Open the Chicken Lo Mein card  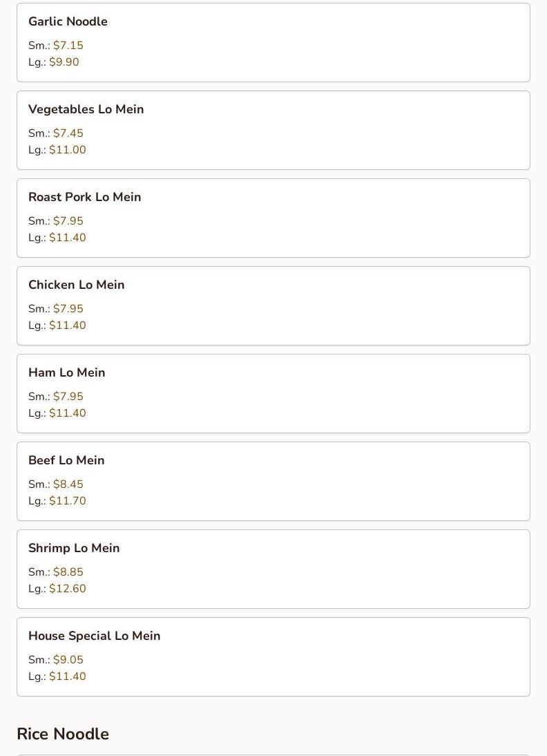(x=76, y=285)
